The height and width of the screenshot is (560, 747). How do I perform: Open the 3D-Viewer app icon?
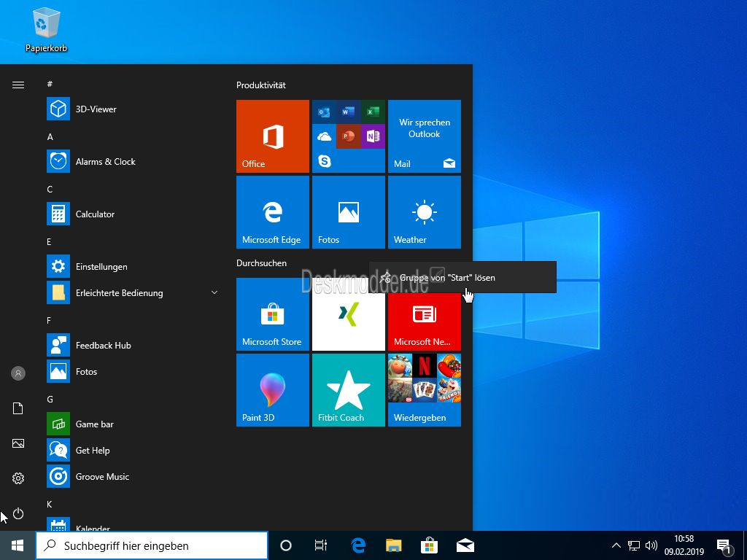[x=58, y=109]
